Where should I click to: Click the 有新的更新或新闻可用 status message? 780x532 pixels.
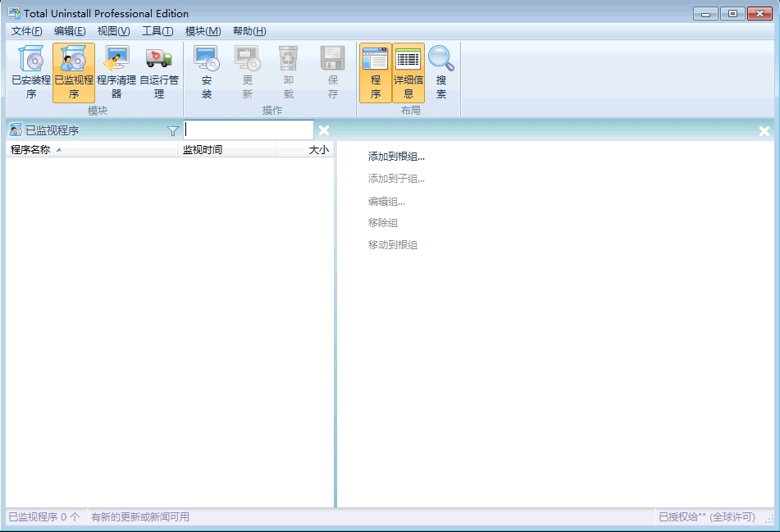coord(140,517)
